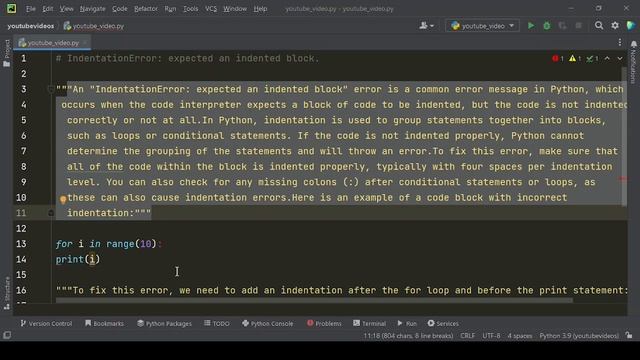Open the Run tool window
640x360 pixels.
(x=407, y=323)
